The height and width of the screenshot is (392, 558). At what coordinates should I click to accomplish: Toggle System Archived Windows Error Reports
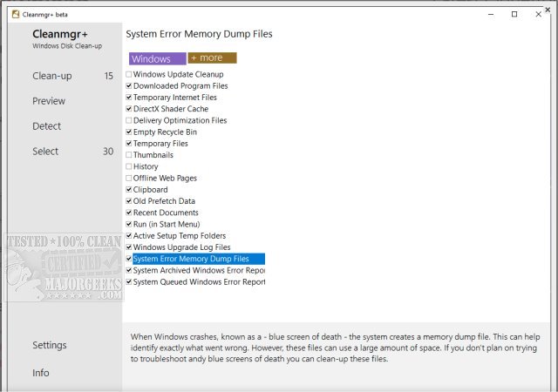pos(129,270)
